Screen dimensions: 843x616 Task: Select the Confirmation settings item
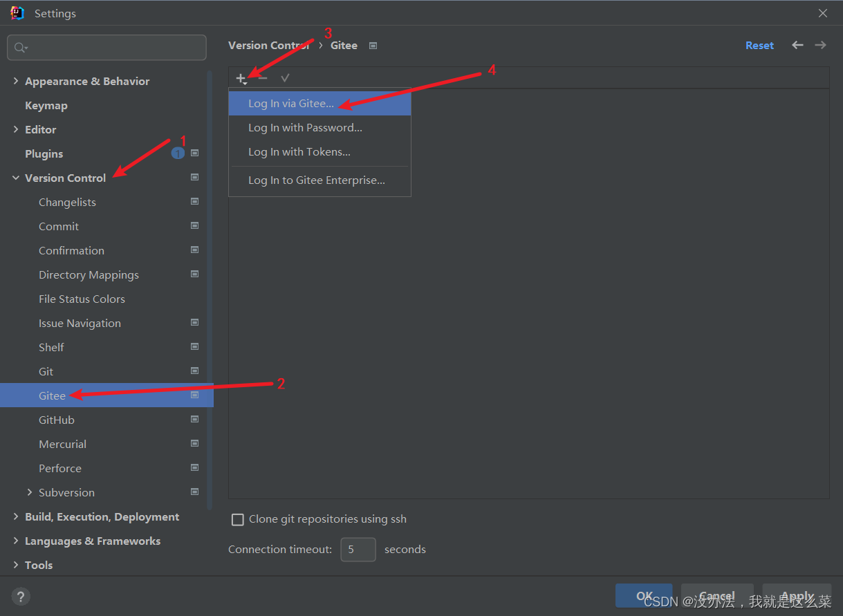tap(71, 250)
